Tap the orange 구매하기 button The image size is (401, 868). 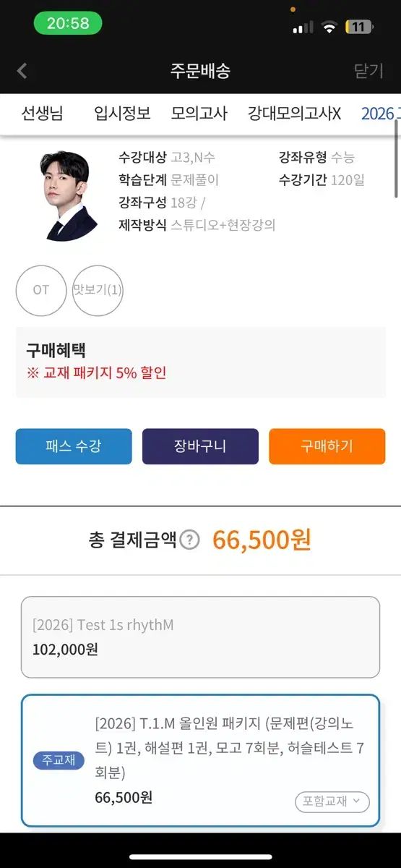tap(327, 446)
